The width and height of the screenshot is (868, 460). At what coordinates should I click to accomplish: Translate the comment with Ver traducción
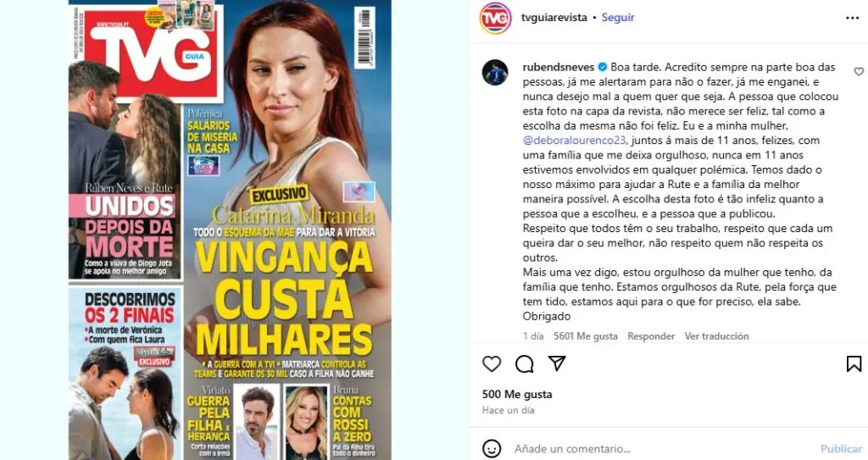click(716, 336)
